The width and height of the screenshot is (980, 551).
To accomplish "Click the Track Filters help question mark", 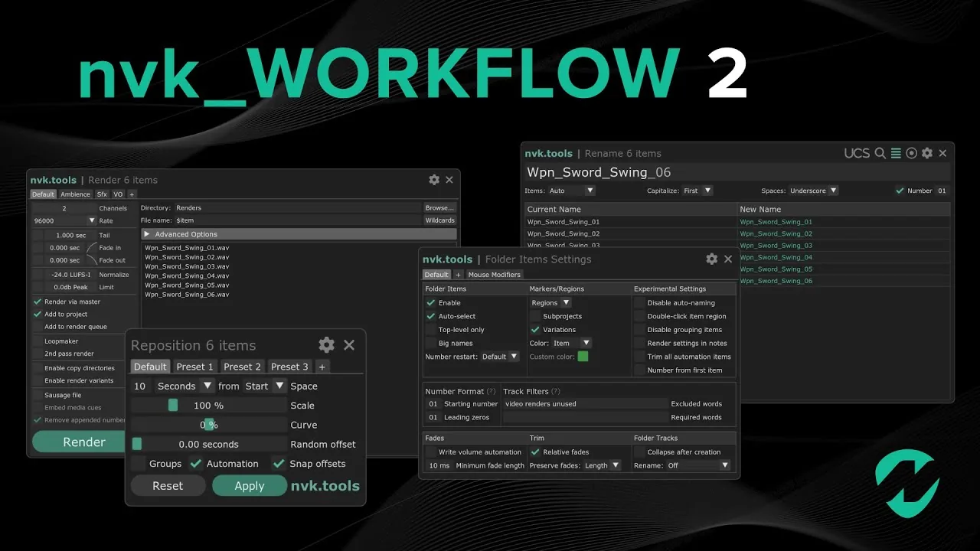I will pyautogui.click(x=556, y=392).
